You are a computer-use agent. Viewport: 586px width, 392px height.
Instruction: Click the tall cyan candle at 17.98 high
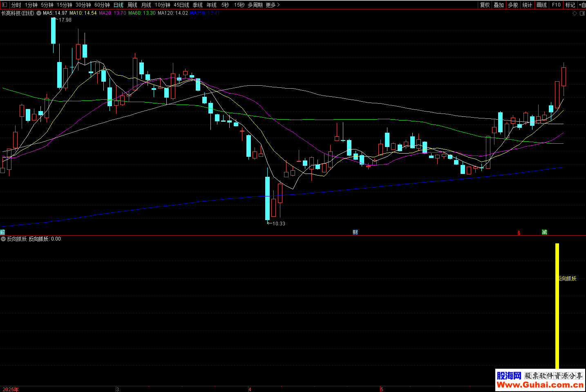pyautogui.click(x=53, y=31)
